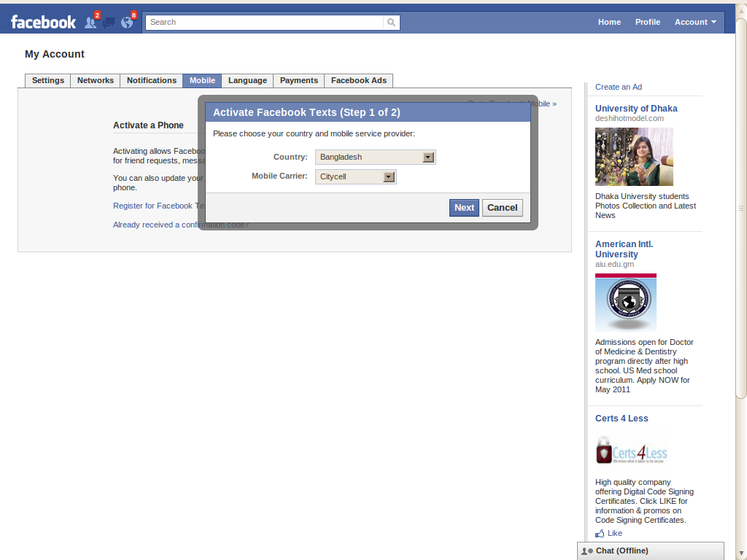Click the Next button in the dialog
Image resolution: width=747 pixels, height=560 pixels.
pyautogui.click(x=464, y=208)
